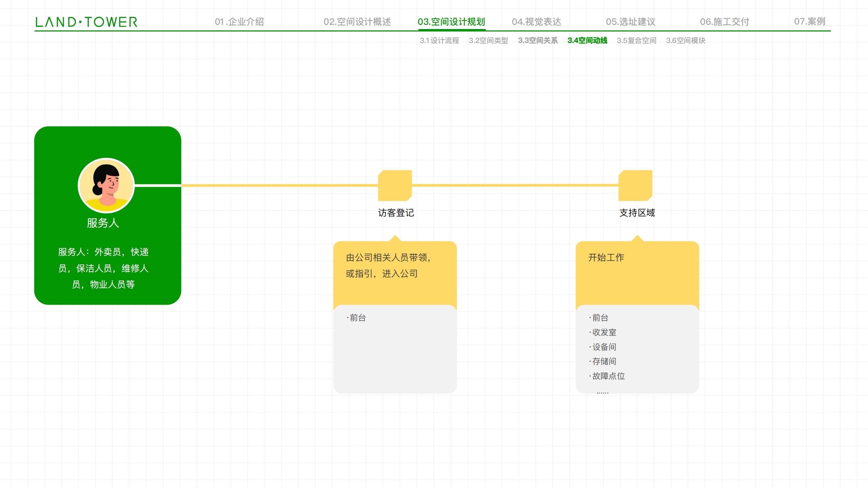Go to sub-item 3.5复合空间
The image size is (868, 488).
(x=636, y=41)
